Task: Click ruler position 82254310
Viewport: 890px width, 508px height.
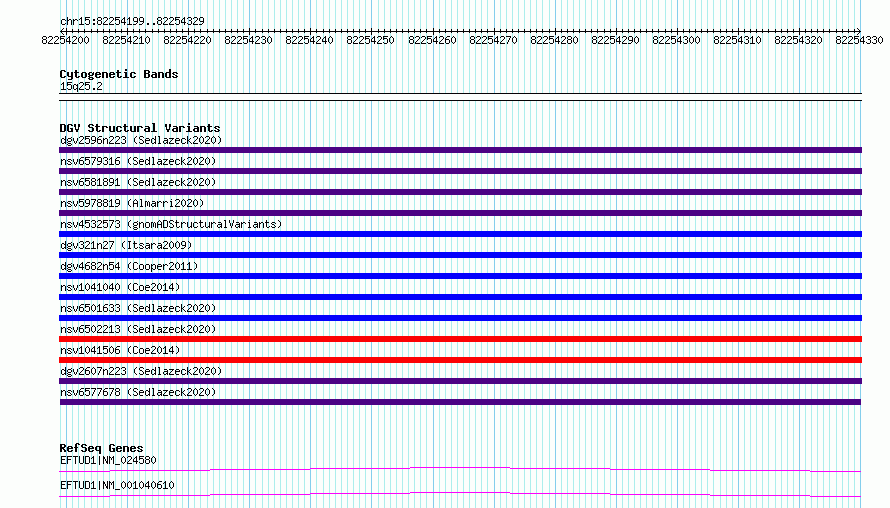Action: click(x=737, y=40)
